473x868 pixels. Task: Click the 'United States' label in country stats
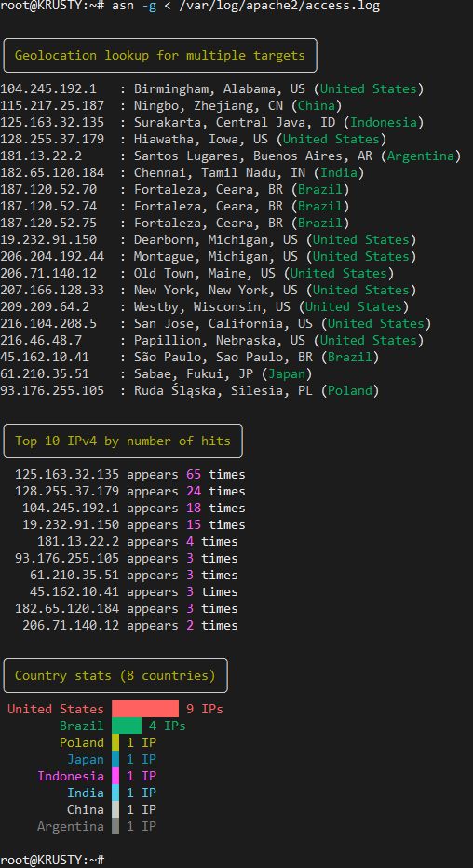click(55, 709)
